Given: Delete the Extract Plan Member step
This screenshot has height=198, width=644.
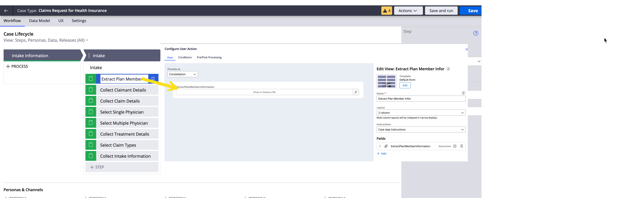Looking at the screenshot, I should coord(153,79).
